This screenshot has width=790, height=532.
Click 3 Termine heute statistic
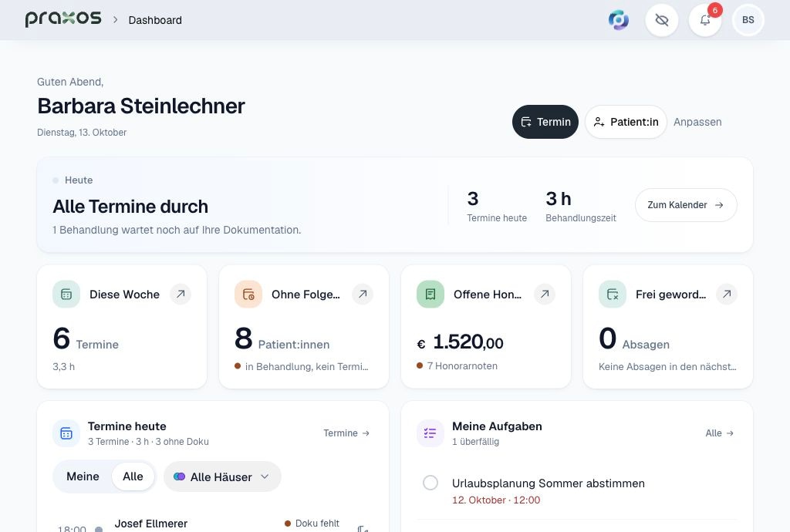click(x=497, y=205)
